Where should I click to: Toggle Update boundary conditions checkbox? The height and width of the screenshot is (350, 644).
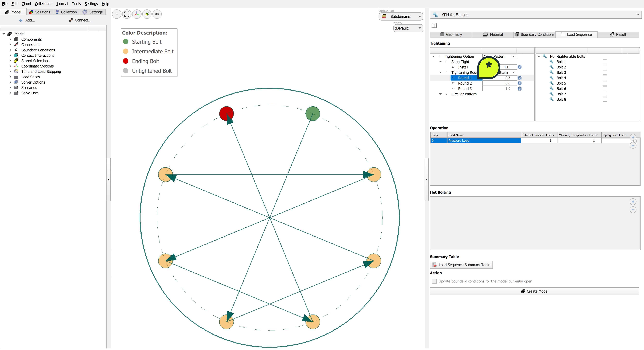(x=435, y=281)
